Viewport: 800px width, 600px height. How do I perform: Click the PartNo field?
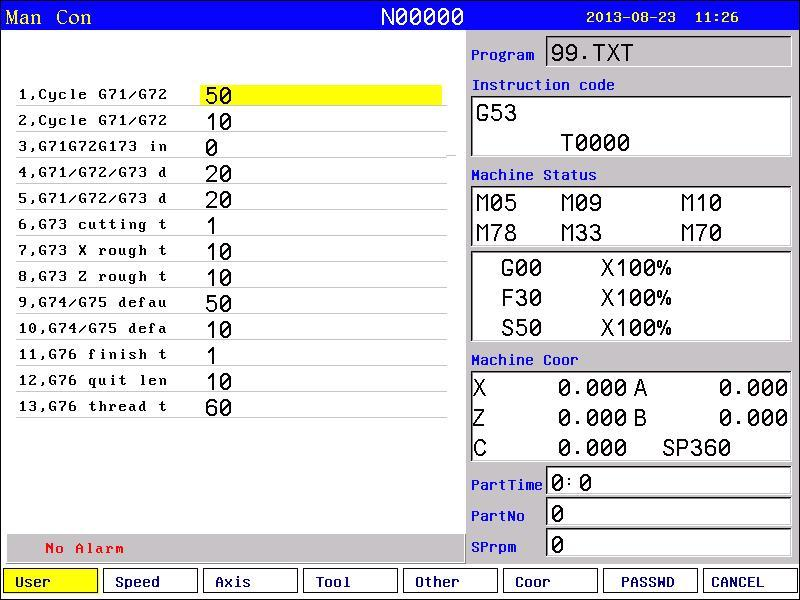(669, 512)
